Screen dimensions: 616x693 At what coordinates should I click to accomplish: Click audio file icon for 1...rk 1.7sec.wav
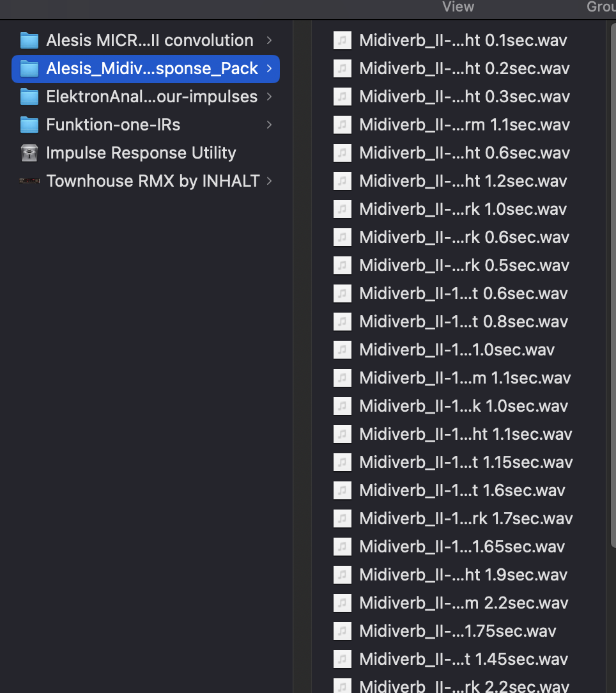coord(342,518)
